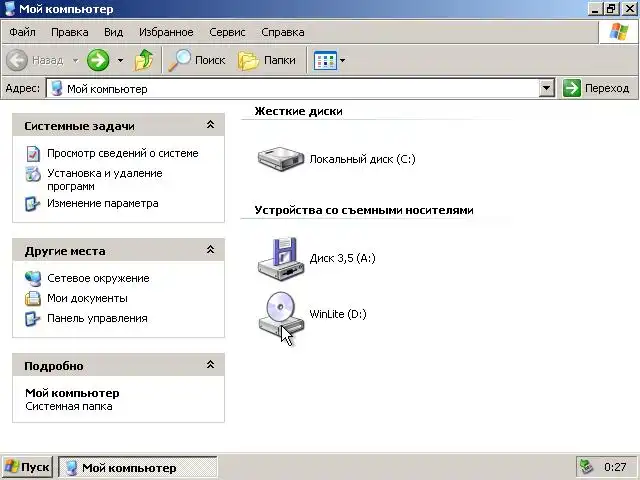Click icon beside Изменение параметра
640x480 pixels.
[33, 204]
